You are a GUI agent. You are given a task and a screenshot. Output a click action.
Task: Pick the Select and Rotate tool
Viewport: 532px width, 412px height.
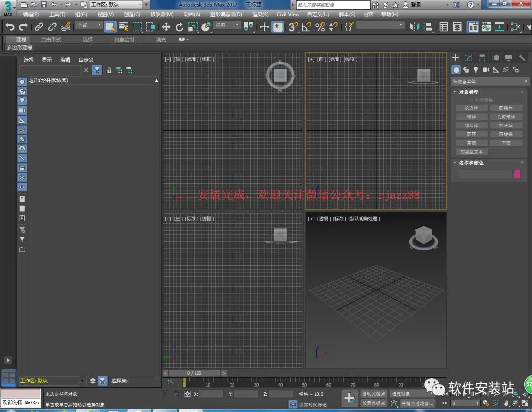coord(179,27)
